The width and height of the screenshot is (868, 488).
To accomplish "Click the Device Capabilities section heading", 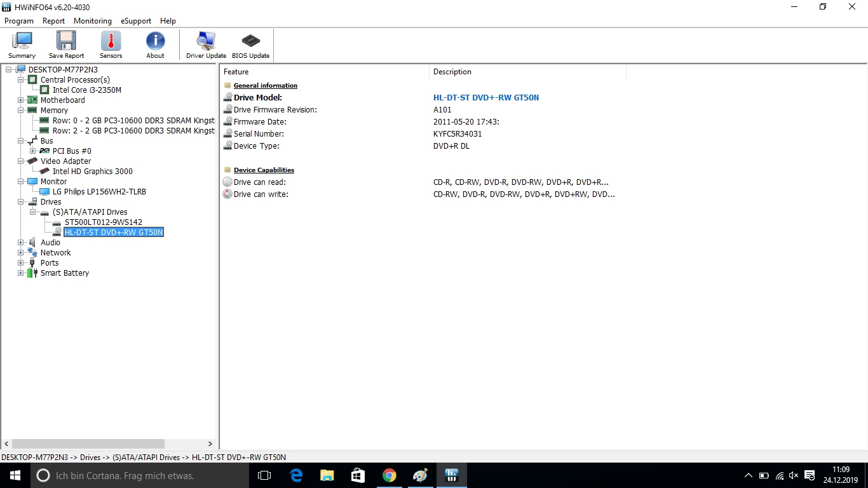I will [x=264, y=170].
